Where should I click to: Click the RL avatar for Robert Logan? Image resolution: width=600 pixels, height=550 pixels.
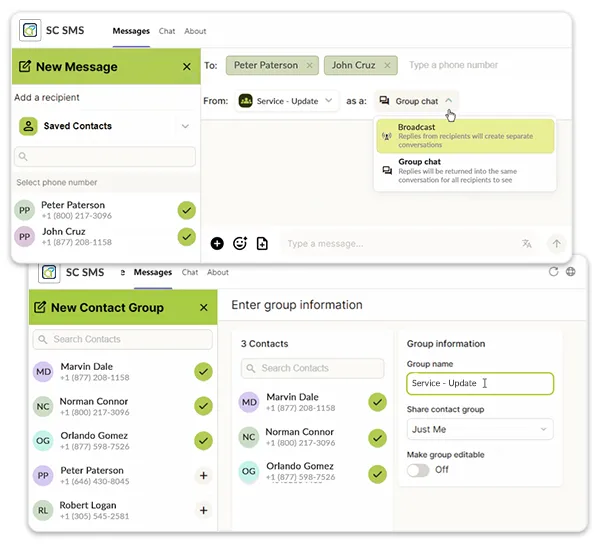click(x=43, y=511)
